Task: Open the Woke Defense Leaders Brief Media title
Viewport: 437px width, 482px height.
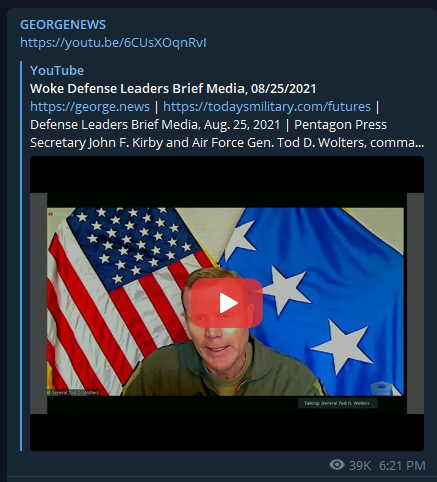Action: 173,89
